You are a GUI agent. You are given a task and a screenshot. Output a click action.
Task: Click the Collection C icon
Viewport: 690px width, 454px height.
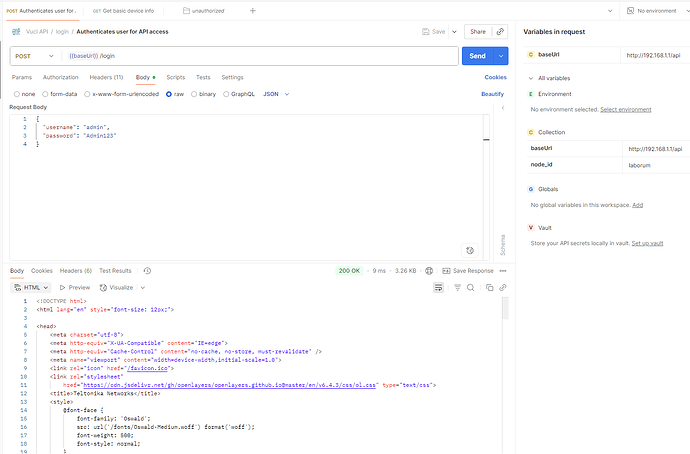click(531, 132)
